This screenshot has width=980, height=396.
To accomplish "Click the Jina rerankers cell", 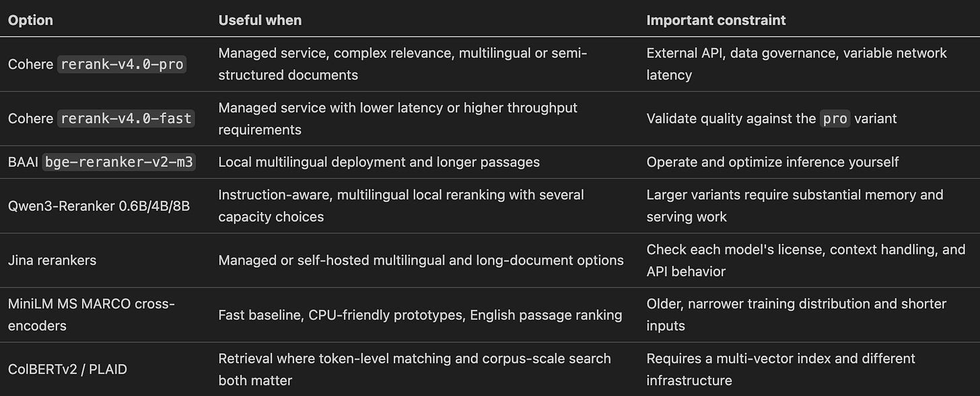I will 51,260.
